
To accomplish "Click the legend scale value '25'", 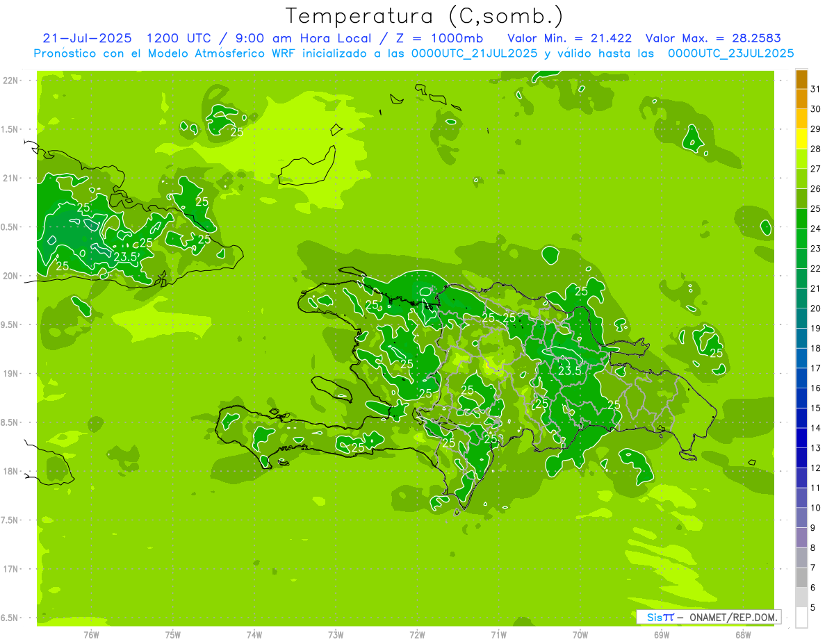I will click(816, 208).
